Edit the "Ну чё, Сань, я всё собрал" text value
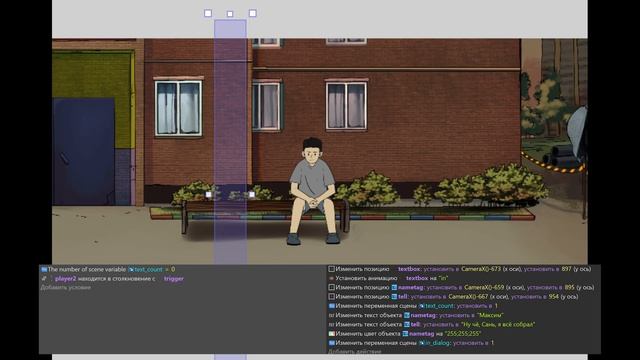640x360 pixels. (498, 324)
